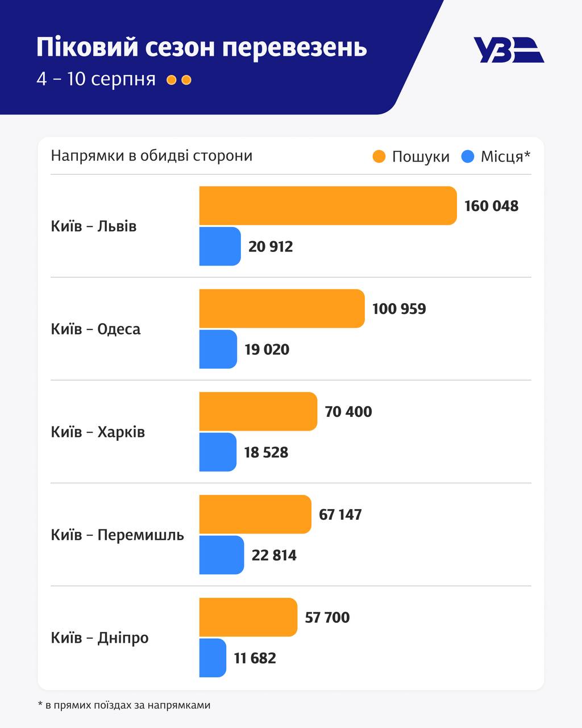Click the title Піковий сезон перевезень
582x728 pixels.
pyautogui.click(x=202, y=47)
